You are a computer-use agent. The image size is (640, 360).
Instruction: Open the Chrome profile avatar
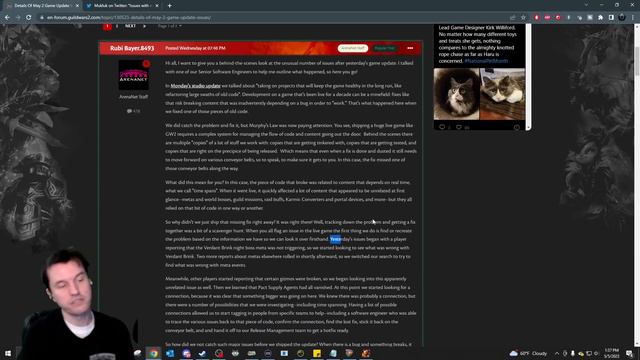coord(622,18)
